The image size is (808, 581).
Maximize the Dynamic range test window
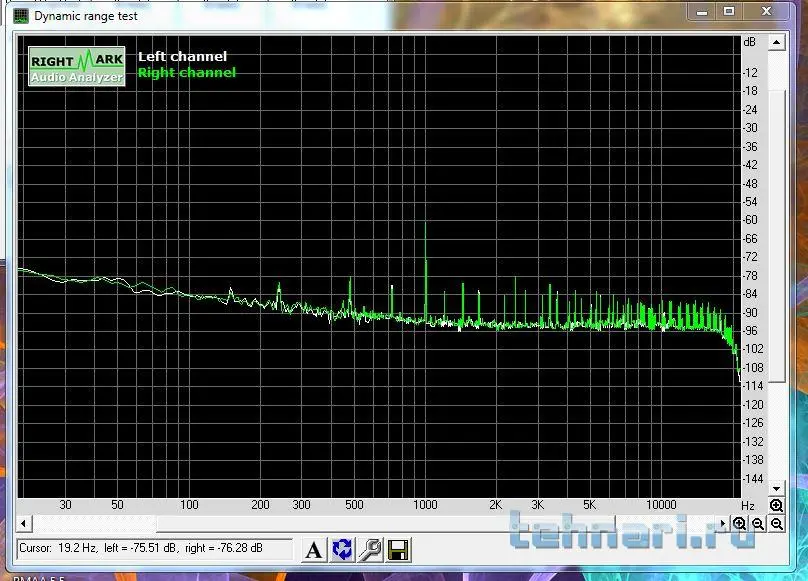tap(730, 12)
